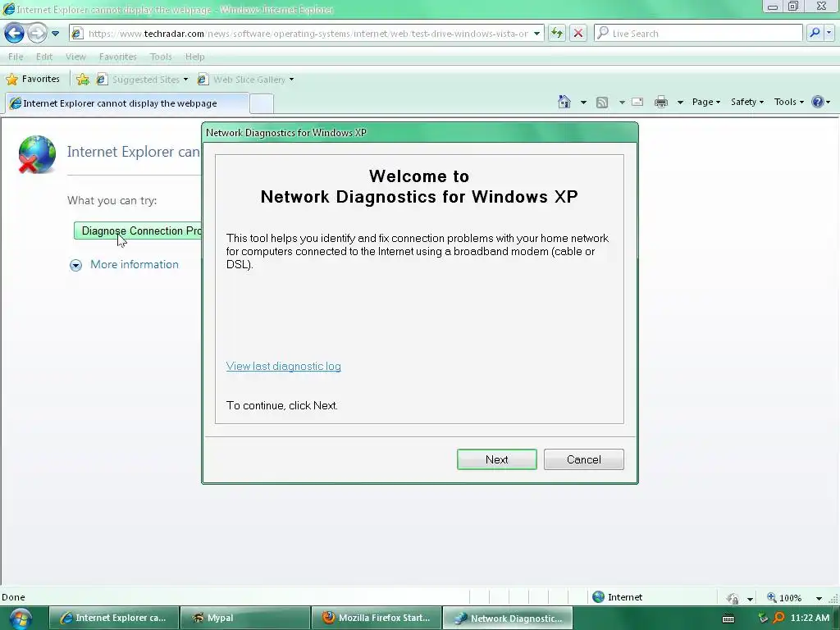The height and width of the screenshot is (630, 840).
Task: Expand the Feeds dropdown arrow
Action: click(622, 102)
